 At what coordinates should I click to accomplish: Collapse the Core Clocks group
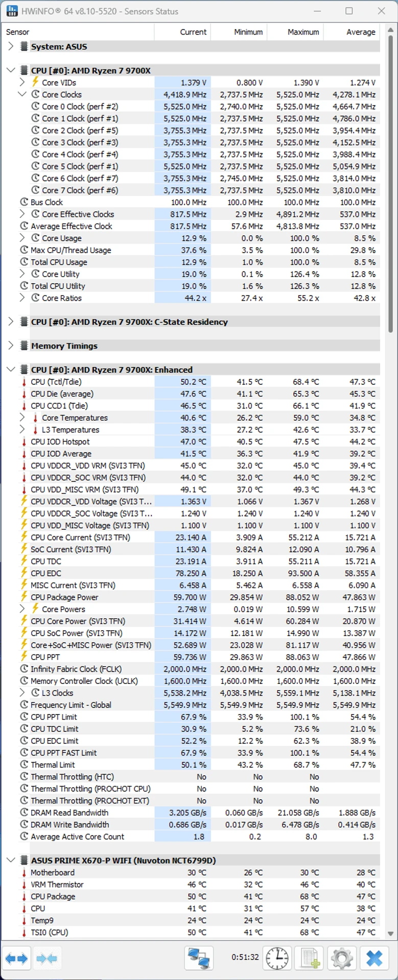pyautogui.click(x=22, y=94)
